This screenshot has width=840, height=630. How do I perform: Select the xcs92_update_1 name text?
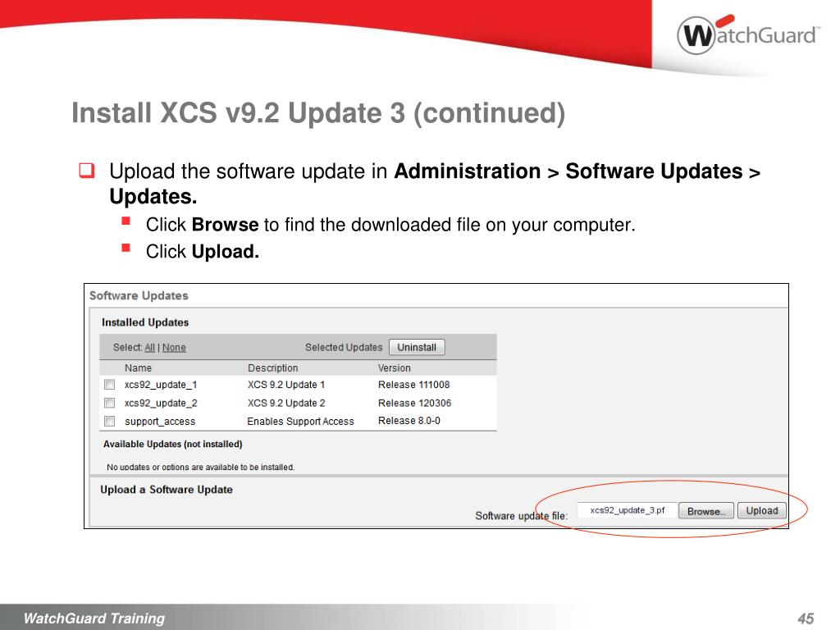[x=161, y=385]
